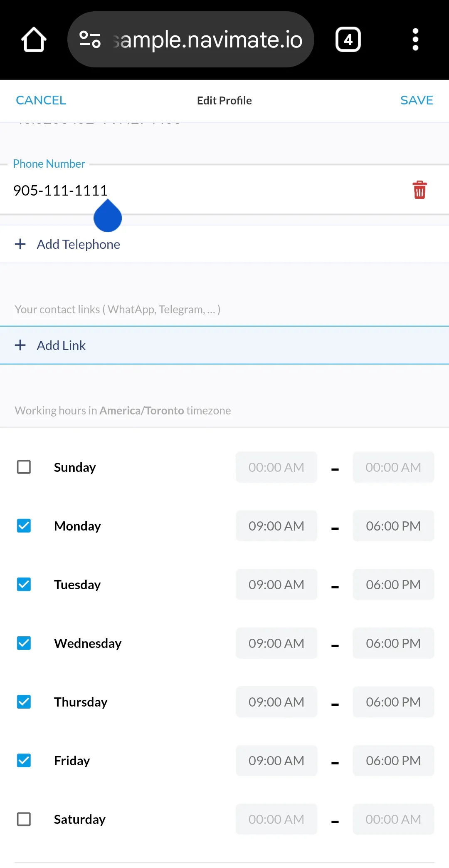
Task: Open Tuesday end time 06:00 PM picker
Action: point(393,584)
